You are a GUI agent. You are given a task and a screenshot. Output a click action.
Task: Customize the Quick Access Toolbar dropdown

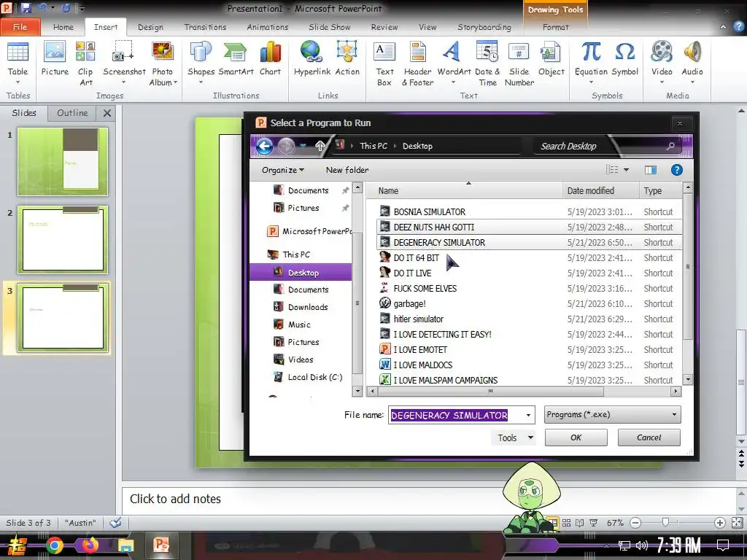pos(82,8)
